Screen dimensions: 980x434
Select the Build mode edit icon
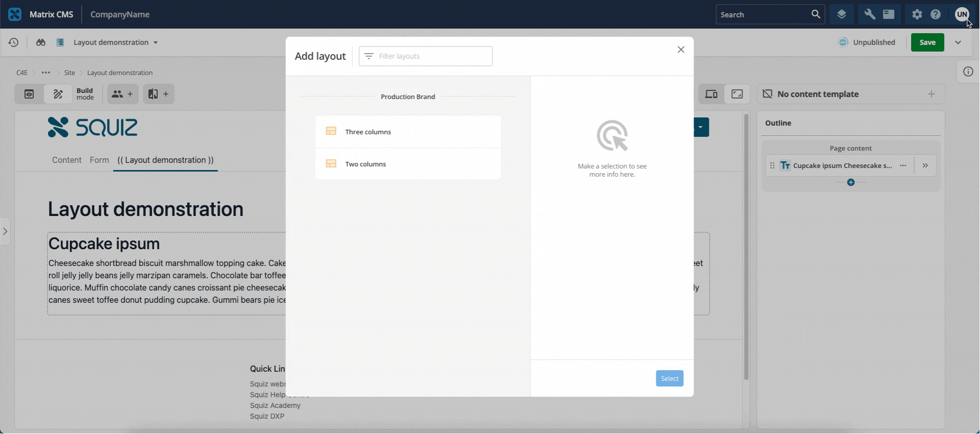click(58, 94)
